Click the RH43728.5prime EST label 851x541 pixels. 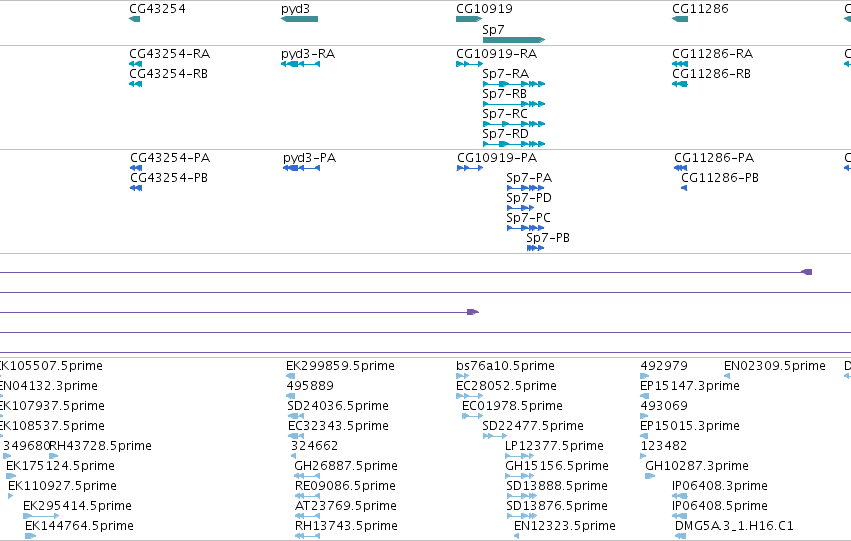click(x=100, y=446)
